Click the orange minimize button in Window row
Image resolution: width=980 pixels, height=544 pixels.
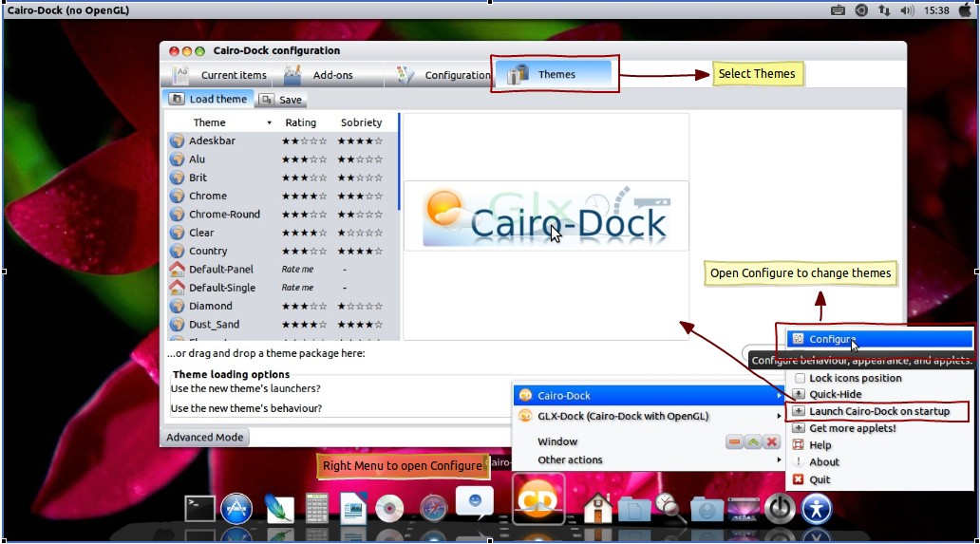click(735, 442)
